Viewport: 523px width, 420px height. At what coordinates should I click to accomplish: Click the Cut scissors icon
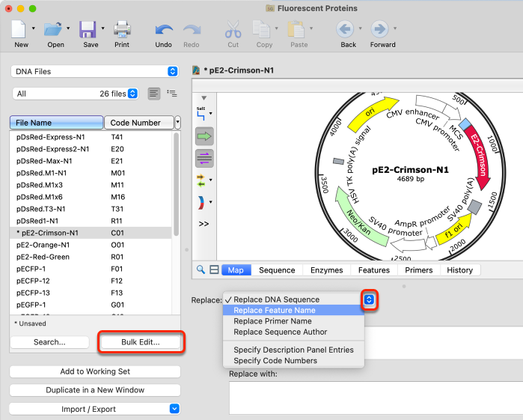233,29
